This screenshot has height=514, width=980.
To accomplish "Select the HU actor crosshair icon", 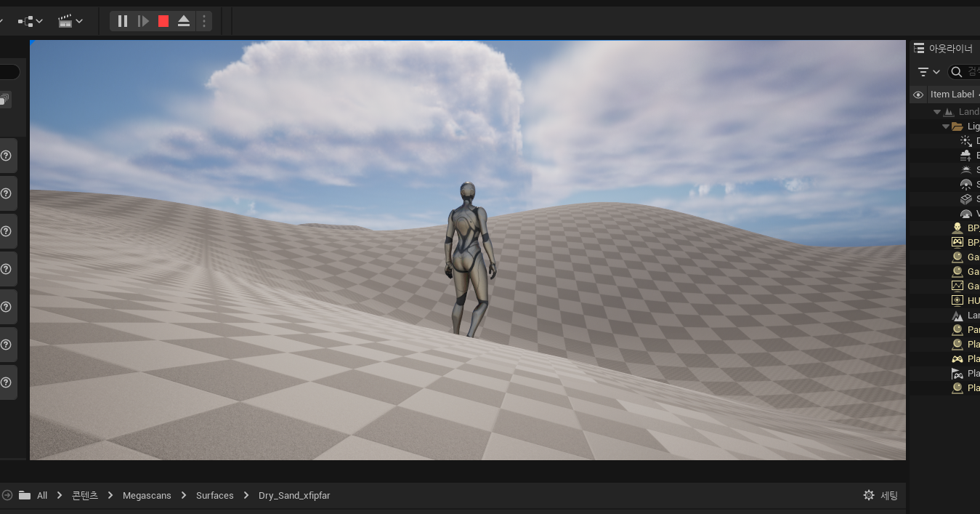I will point(957,301).
